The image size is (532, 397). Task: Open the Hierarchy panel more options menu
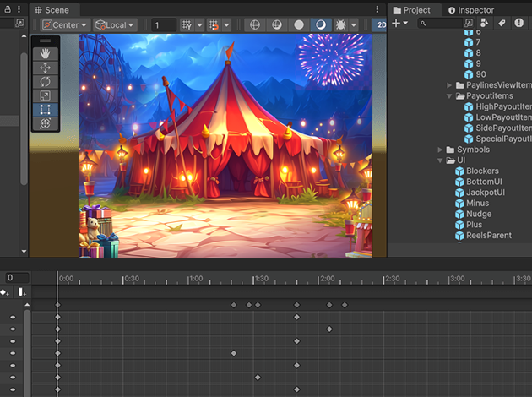(19, 9)
